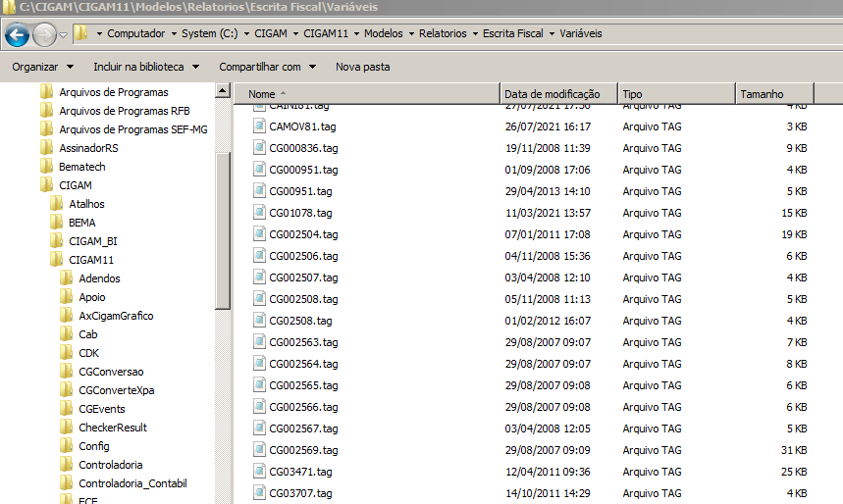
Task: Select file name CG002565.tag
Action: point(304,385)
